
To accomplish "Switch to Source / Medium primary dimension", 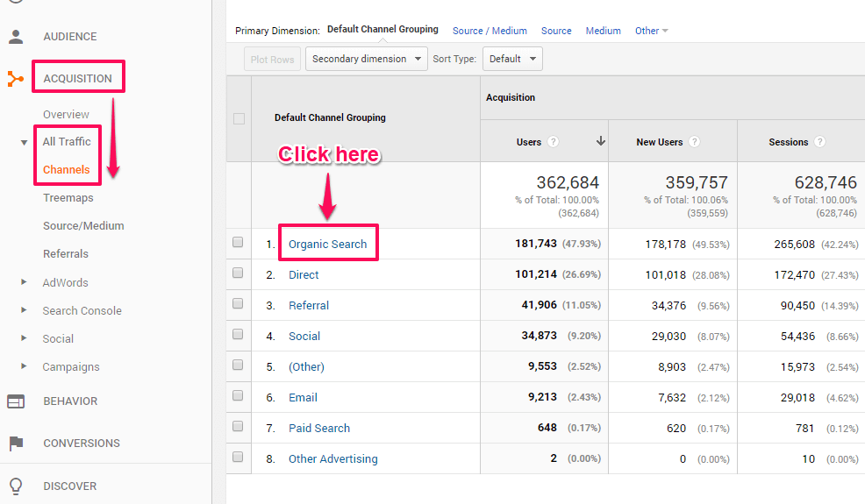I will click(490, 31).
